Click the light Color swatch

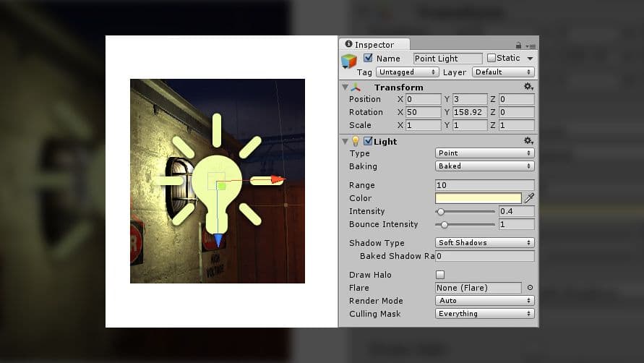click(478, 198)
